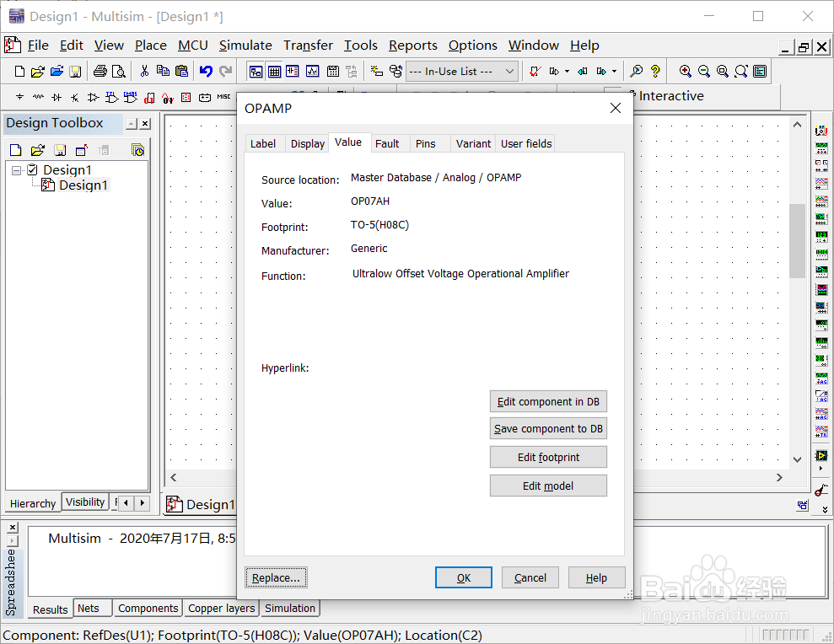Place a CMOS component
Screen dimensions: 834x644
(131, 97)
